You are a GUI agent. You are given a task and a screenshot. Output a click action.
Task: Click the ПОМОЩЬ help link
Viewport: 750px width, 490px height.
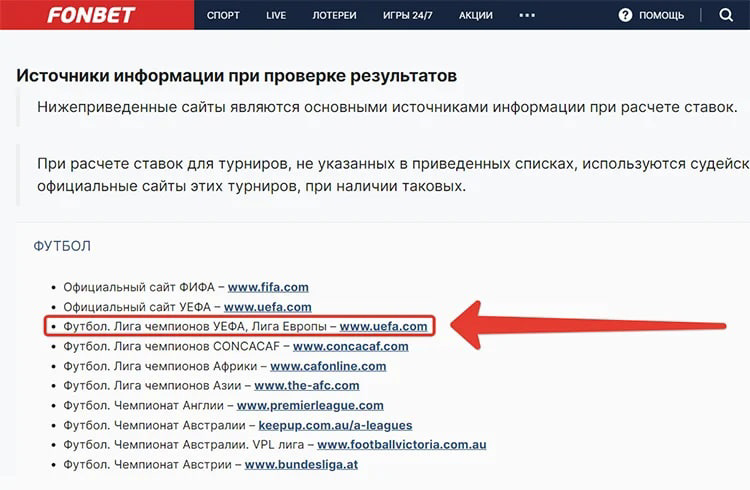tap(661, 16)
